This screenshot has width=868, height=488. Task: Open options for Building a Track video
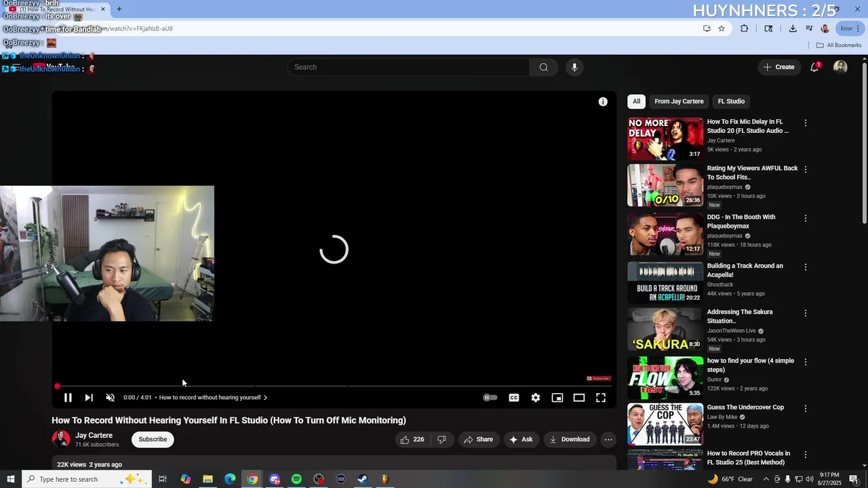806,267
